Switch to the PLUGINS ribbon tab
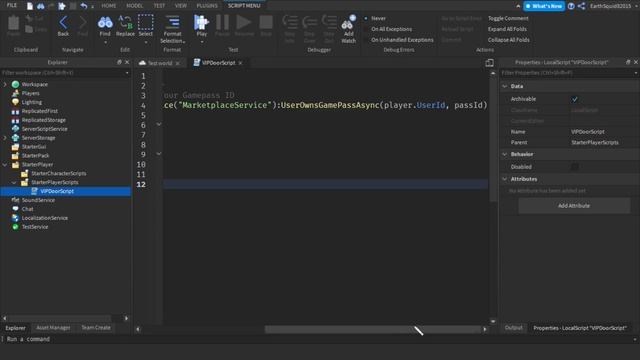 (x=207, y=6)
